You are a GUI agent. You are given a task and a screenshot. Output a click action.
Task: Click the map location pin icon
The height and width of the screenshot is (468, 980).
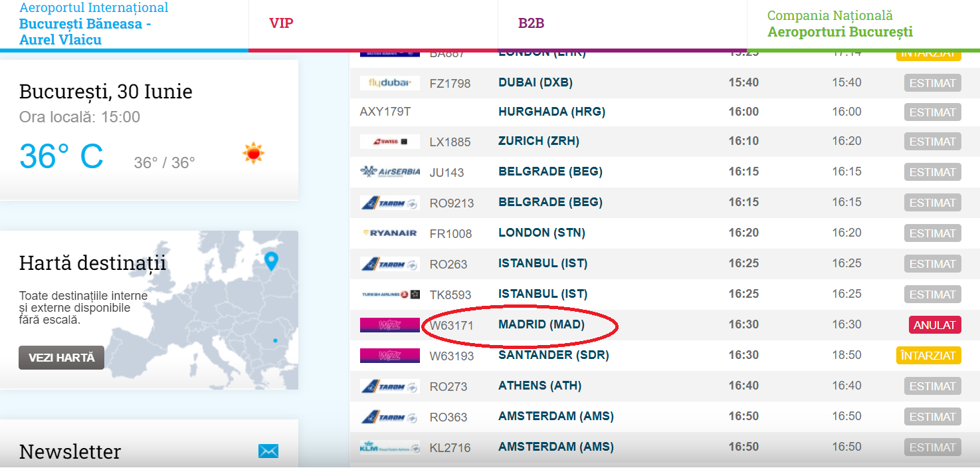coord(270,261)
